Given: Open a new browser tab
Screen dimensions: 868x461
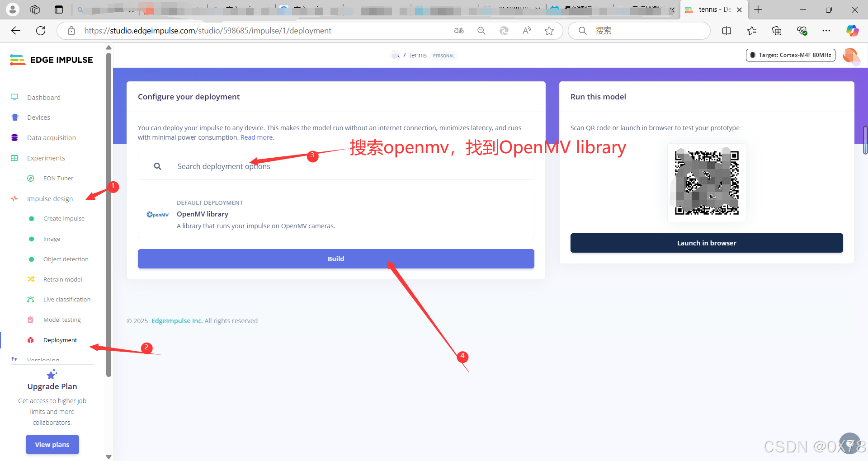Looking at the screenshot, I should [758, 9].
